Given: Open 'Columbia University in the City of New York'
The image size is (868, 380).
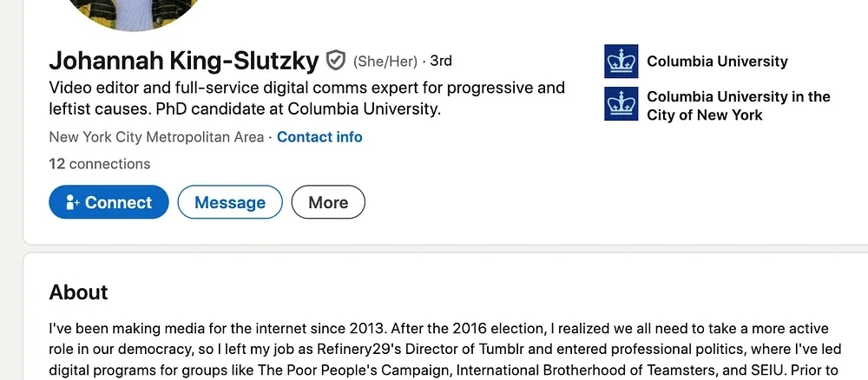Looking at the screenshot, I should (738, 105).
